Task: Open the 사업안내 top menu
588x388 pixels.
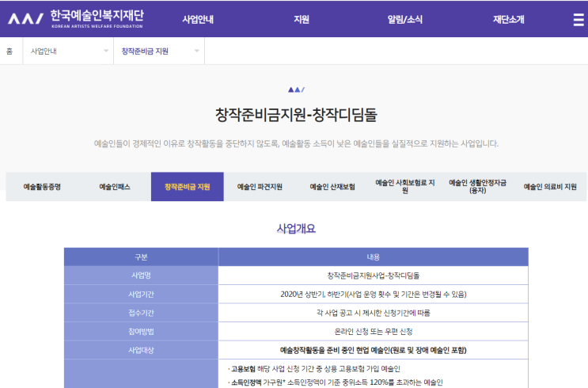Action: (x=198, y=20)
